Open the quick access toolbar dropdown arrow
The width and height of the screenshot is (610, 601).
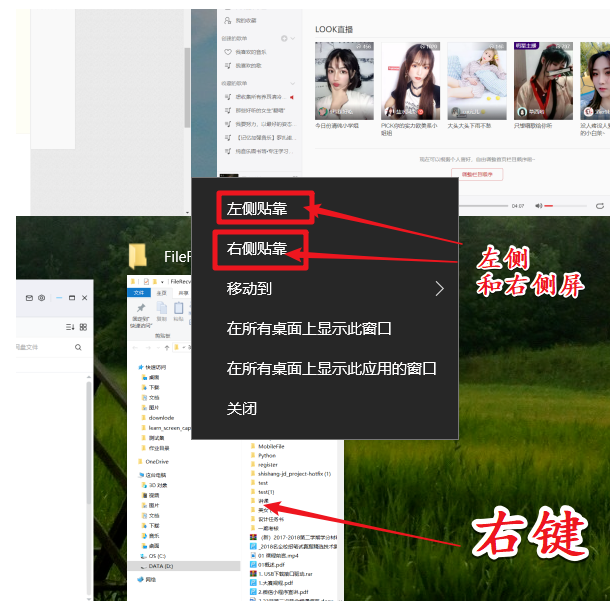coord(162,282)
